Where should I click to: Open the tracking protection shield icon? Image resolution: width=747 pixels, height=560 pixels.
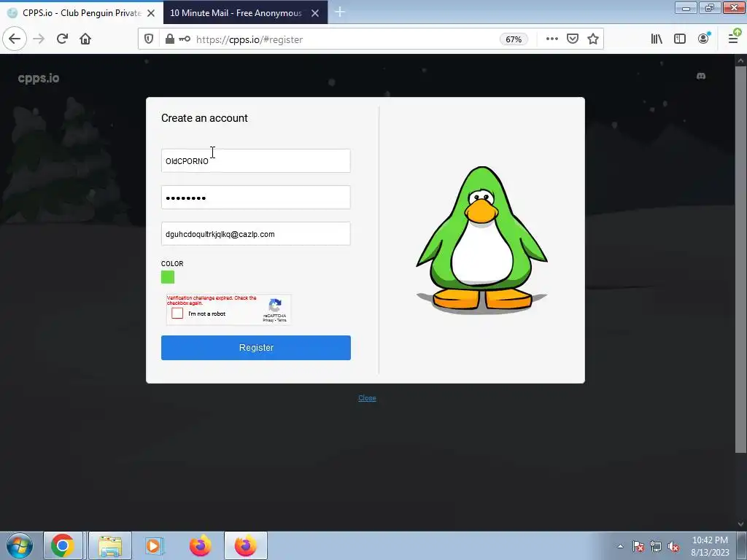(x=149, y=39)
